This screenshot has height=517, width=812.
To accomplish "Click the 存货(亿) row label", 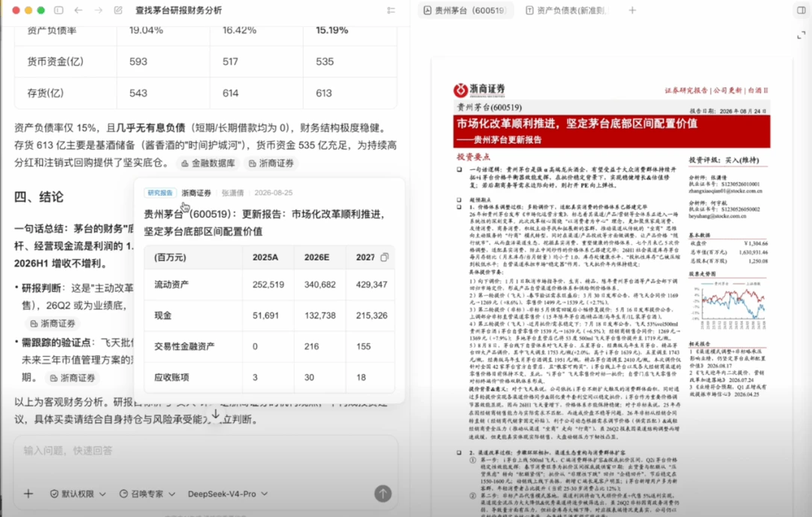I will point(46,93).
